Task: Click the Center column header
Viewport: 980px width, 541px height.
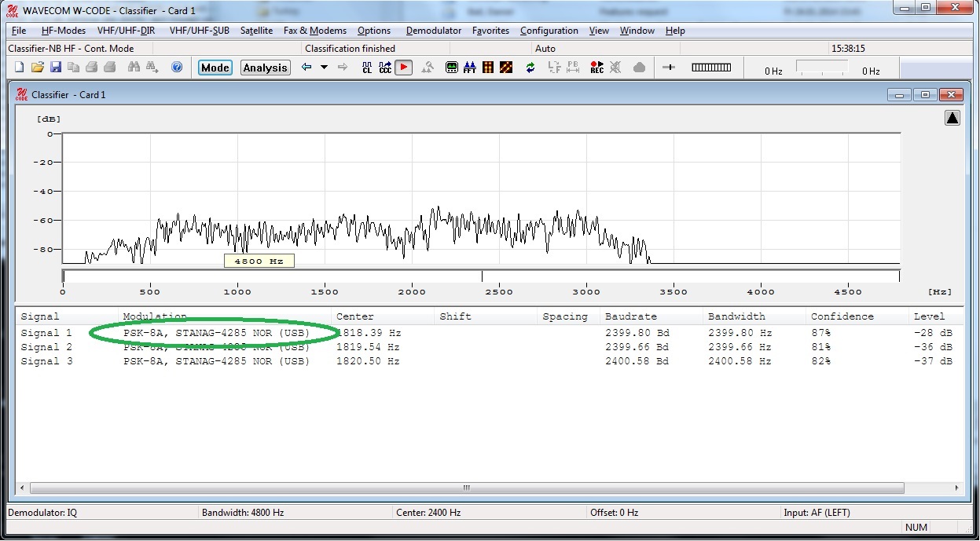Action: [x=383, y=316]
